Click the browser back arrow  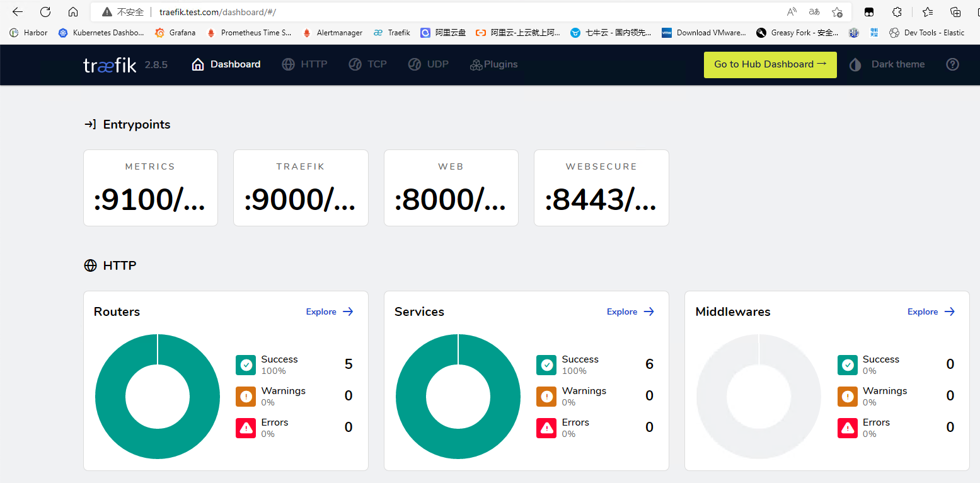[x=18, y=12]
